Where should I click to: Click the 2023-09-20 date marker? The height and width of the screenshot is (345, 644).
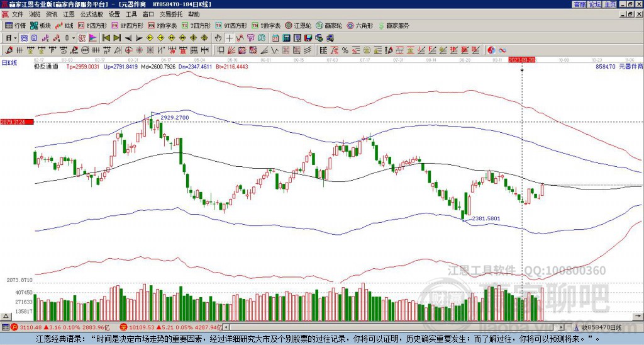point(521,60)
